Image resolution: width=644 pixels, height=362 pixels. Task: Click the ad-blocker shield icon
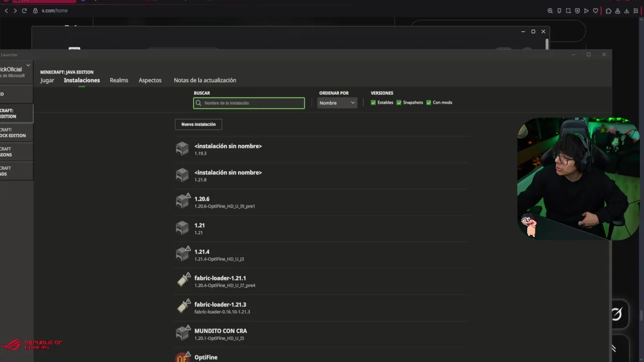[577, 11]
